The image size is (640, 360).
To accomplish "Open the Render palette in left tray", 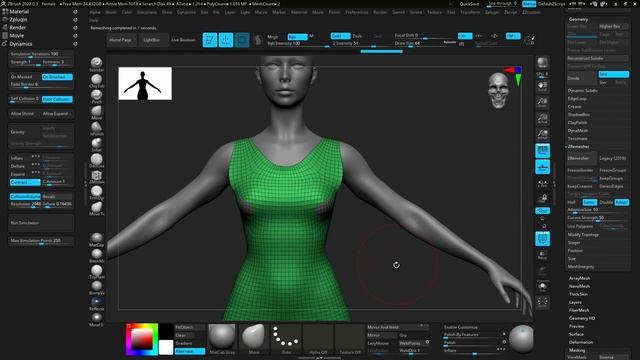I will (17, 27).
